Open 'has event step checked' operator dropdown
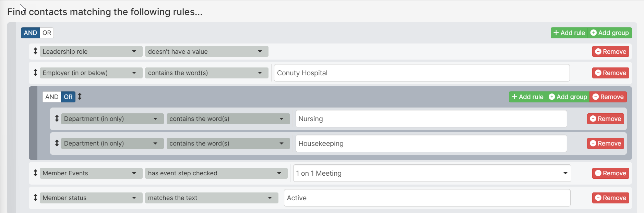Screen dimensions: 644x213 pyautogui.click(x=216, y=173)
